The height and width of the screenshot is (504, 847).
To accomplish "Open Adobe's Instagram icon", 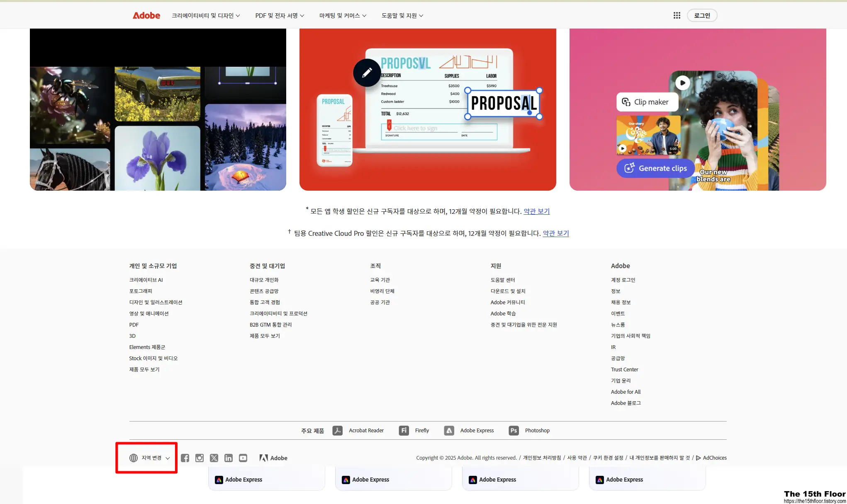I will (200, 458).
